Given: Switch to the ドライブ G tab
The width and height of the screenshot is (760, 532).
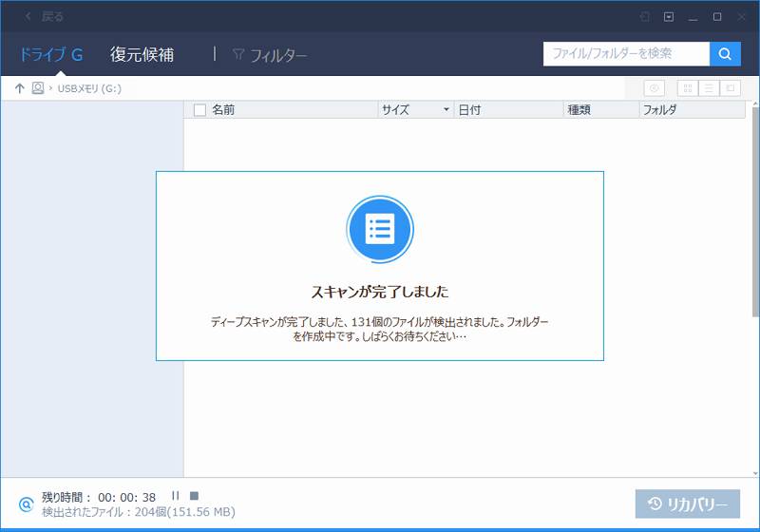Looking at the screenshot, I should (51, 54).
